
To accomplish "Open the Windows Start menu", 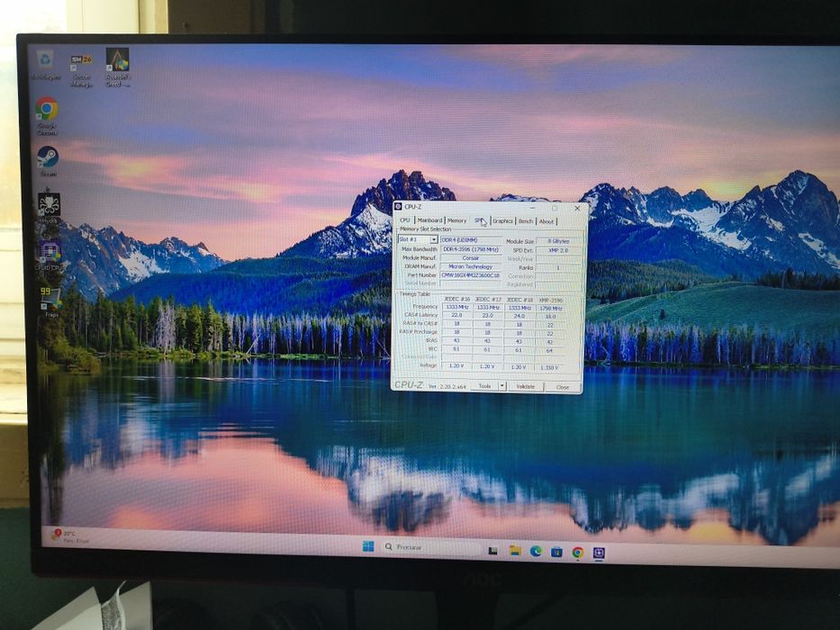I will coord(368,546).
